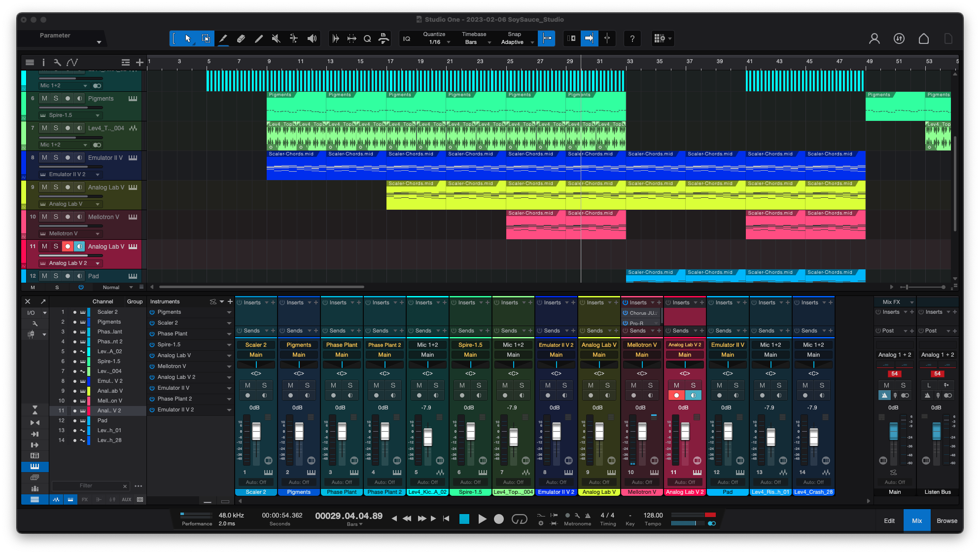Open the help question mark icon
The height and width of the screenshot is (554, 980).
tap(632, 38)
